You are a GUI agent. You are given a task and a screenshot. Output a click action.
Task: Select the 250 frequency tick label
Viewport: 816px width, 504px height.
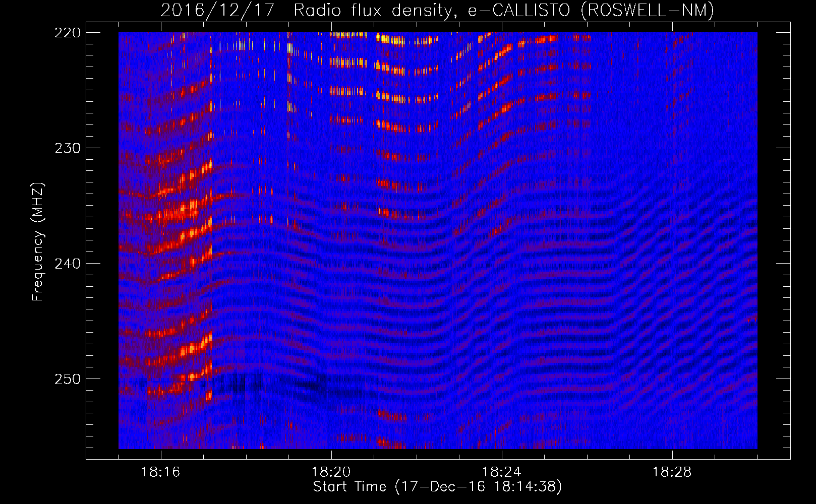(x=67, y=379)
